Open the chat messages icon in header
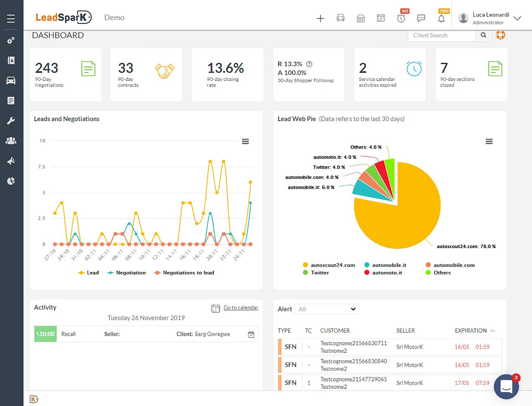 click(421, 18)
